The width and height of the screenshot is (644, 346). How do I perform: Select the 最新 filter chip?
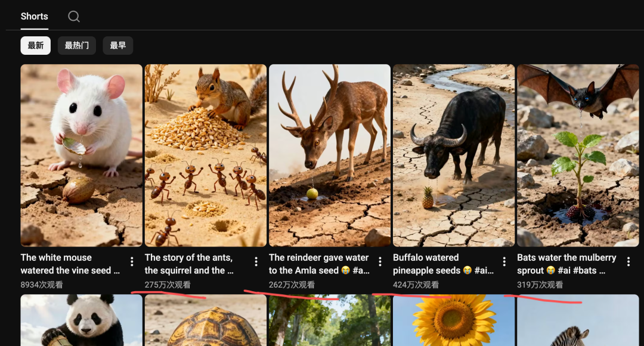36,45
